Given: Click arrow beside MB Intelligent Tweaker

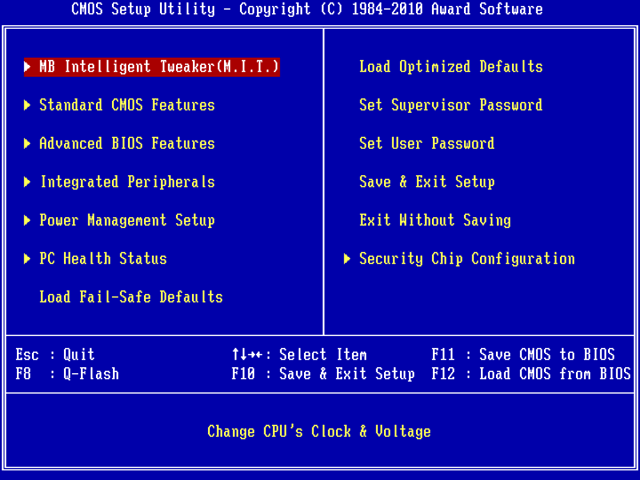Looking at the screenshot, I should [27, 67].
